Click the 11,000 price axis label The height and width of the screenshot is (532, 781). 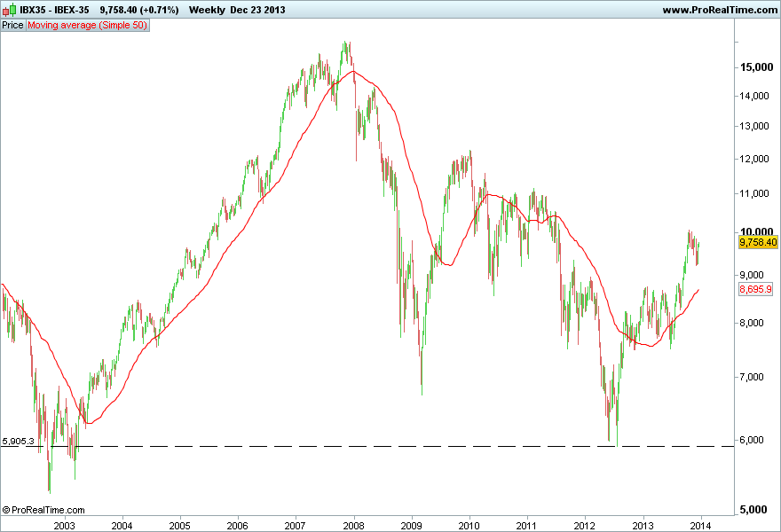pyautogui.click(x=754, y=193)
